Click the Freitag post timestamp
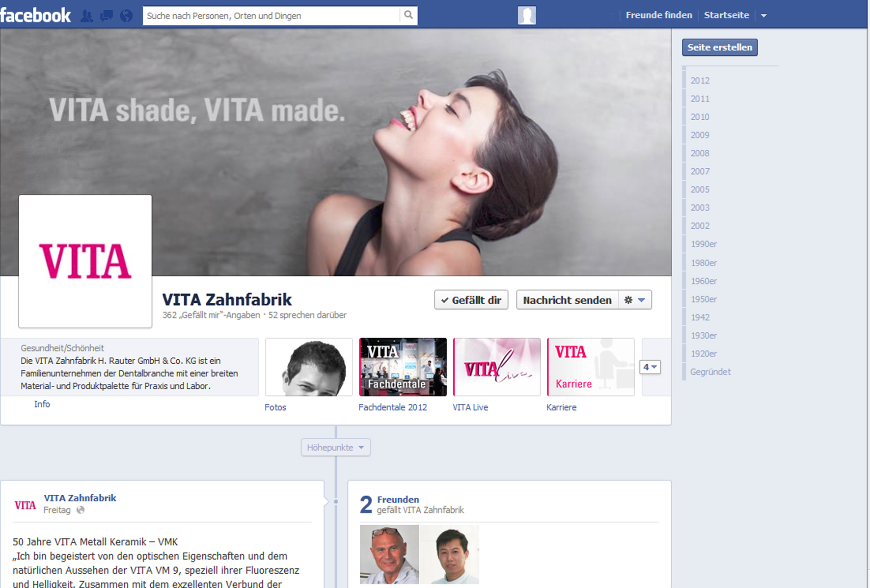 (57, 510)
